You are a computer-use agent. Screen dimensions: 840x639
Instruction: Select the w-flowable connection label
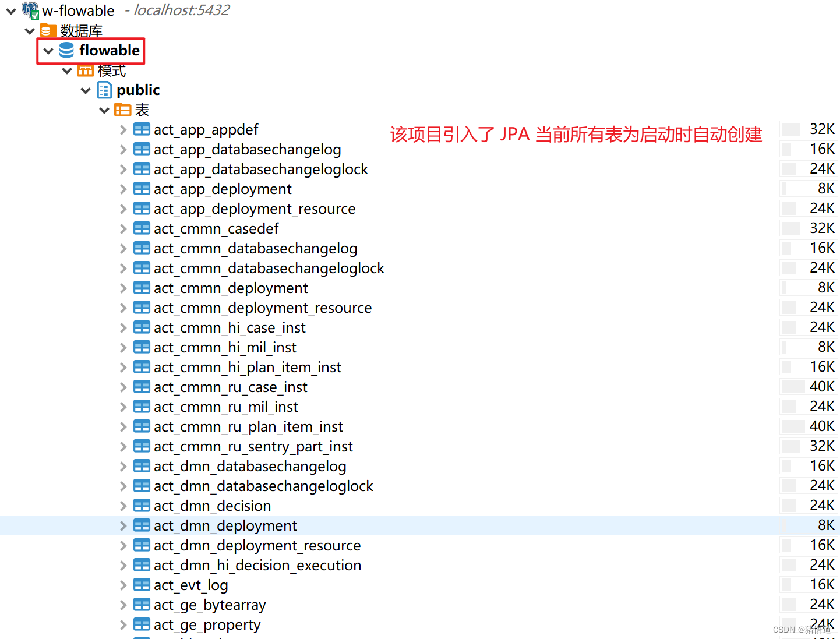pos(78,10)
